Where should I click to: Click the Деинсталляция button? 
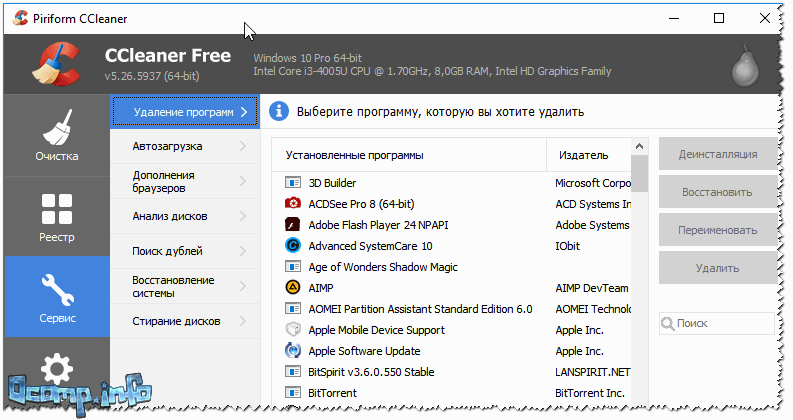[x=718, y=154]
